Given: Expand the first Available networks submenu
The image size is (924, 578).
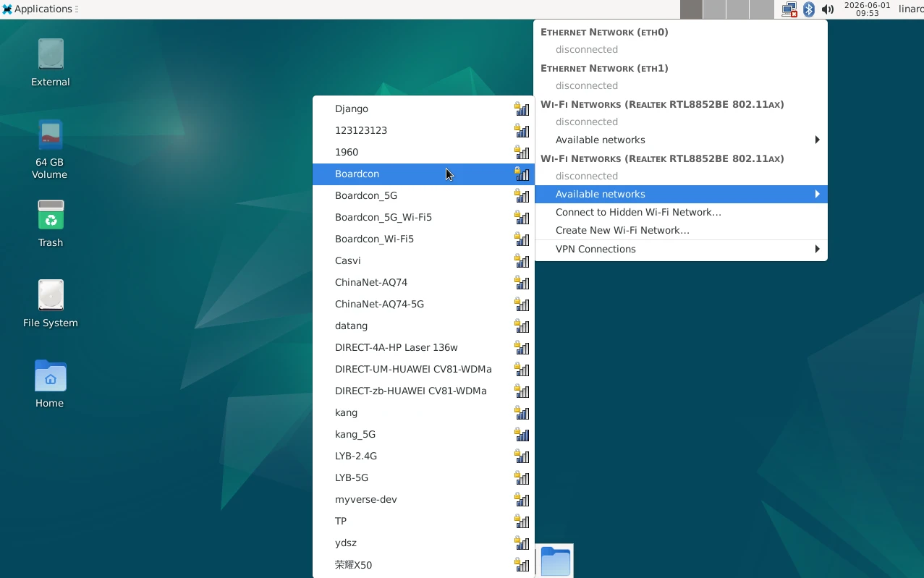Looking at the screenshot, I should point(681,140).
